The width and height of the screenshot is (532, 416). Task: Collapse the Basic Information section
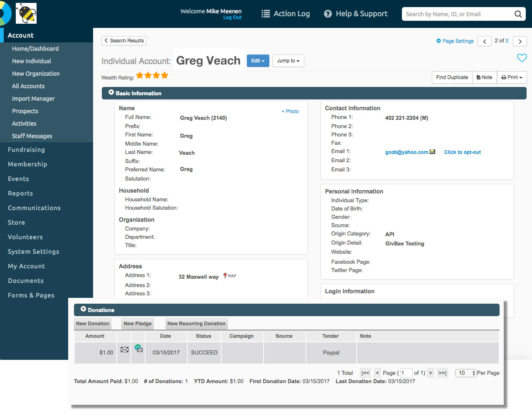pyautogui.click(x=111, y=92)
